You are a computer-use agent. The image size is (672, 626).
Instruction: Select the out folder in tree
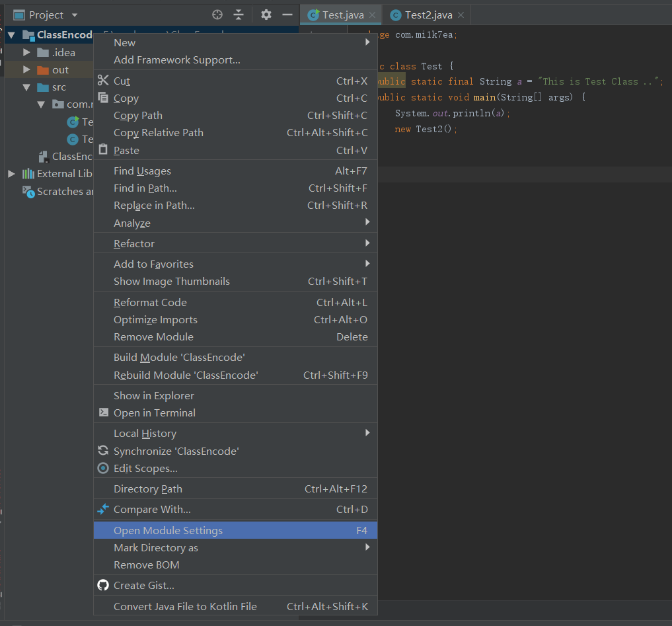[60, 70]
